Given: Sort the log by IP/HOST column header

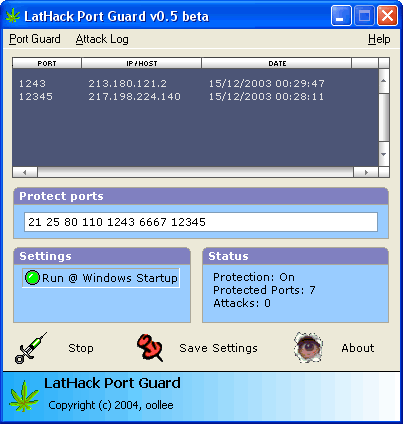Looking at the screenshot, I should [x=142, y=63].
